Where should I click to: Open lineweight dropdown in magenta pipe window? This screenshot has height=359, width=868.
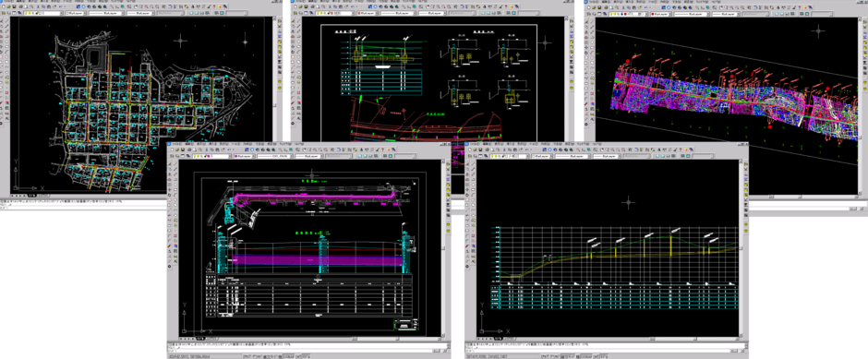pyautogui.click(x=309, y=156)
